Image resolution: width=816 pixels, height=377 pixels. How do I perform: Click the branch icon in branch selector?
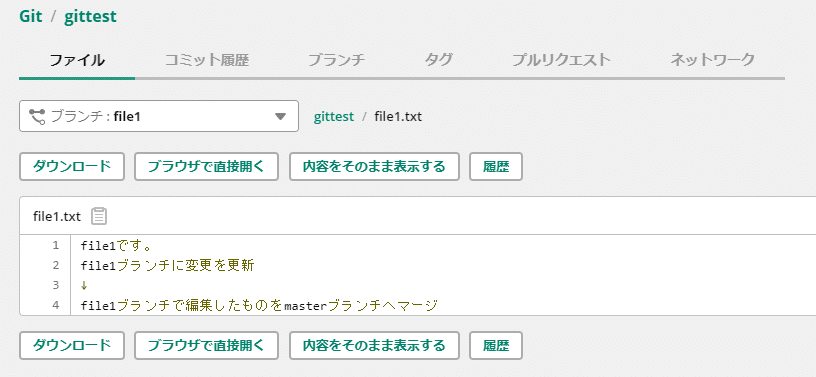click(x=36, y=116)
